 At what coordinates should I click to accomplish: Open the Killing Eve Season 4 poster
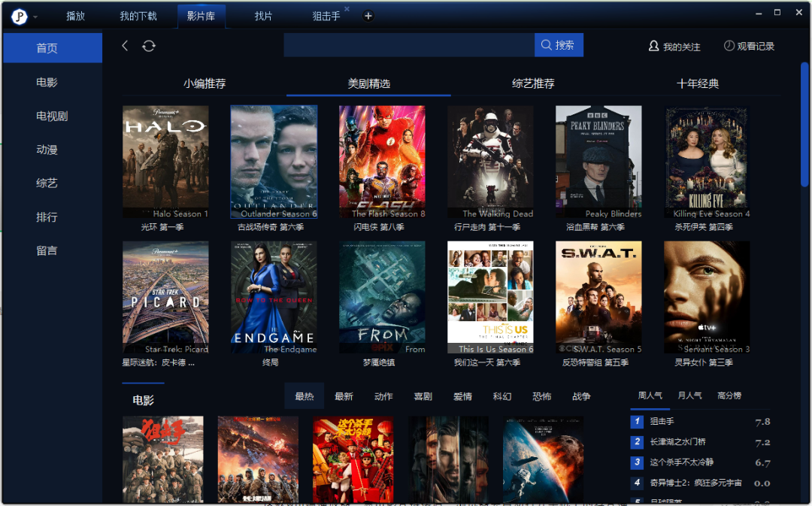[x=707, y=162]
